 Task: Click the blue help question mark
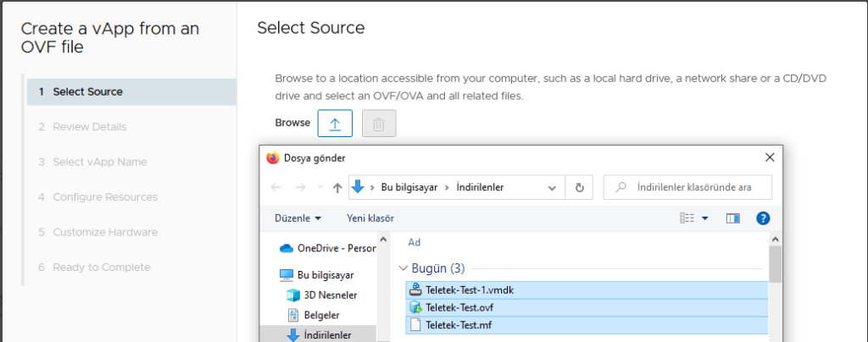click(x=764, y=218)
